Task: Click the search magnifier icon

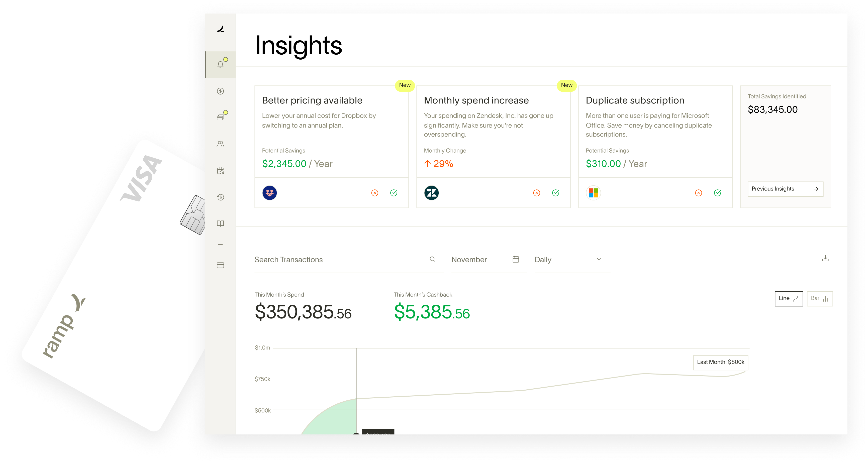Action: [x=432, y=259]
